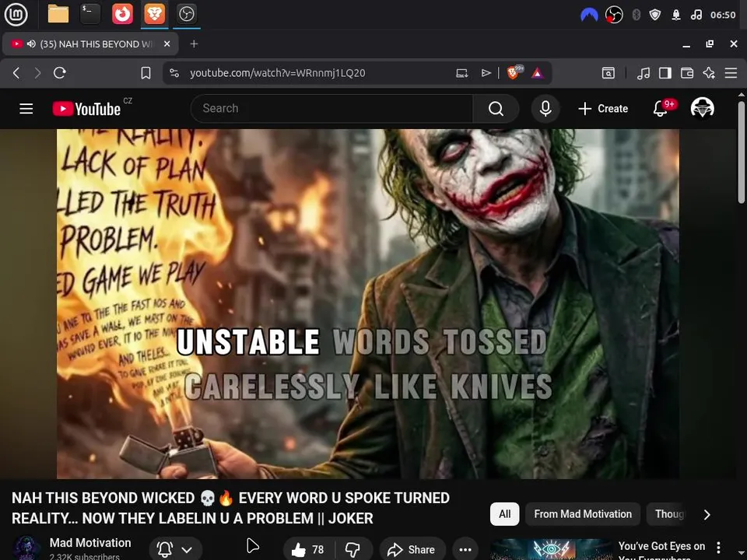Open the Bluetooth tray icon
Image resolution: width=747 pixels, height=560 pixels.
636,16
